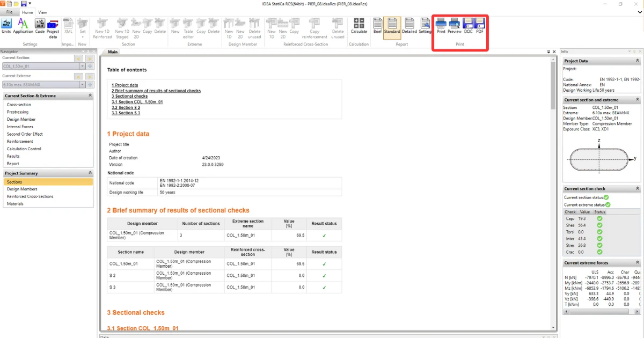Open the File menu
The image size is (644, 338).
pyautogui.click(x=9, y=12)
